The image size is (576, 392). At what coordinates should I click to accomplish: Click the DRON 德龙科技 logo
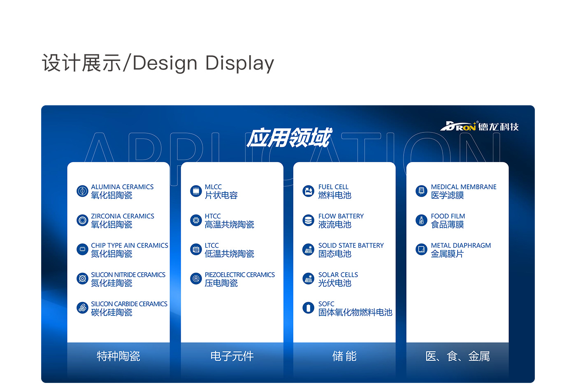coord(479,126)
